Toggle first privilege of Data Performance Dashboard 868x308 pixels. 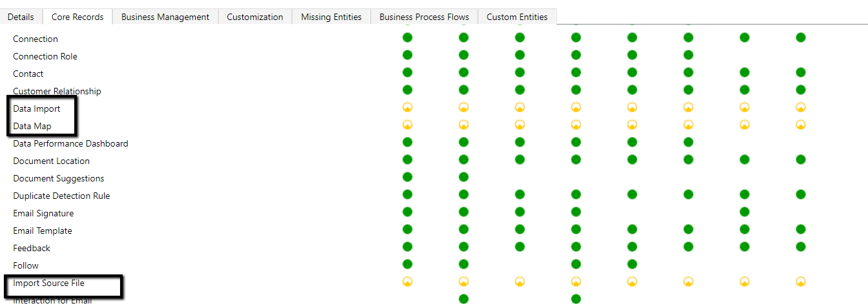(408, 142)
